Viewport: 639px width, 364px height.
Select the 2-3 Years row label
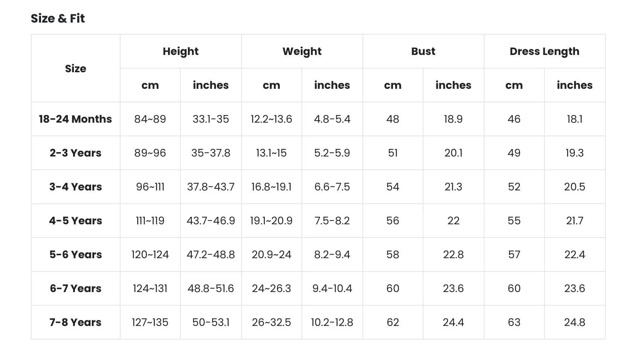[75, 153]
